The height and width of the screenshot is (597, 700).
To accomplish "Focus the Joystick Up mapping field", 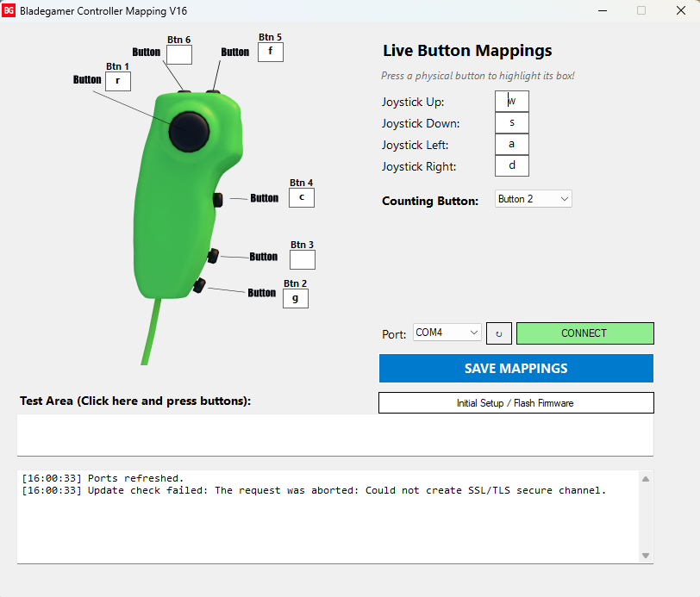I will pos(511,102).
